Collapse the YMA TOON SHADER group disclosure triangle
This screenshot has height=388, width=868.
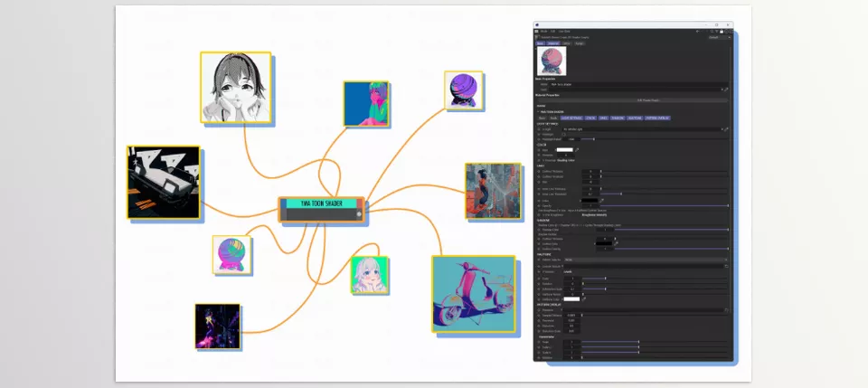point(537,112)
